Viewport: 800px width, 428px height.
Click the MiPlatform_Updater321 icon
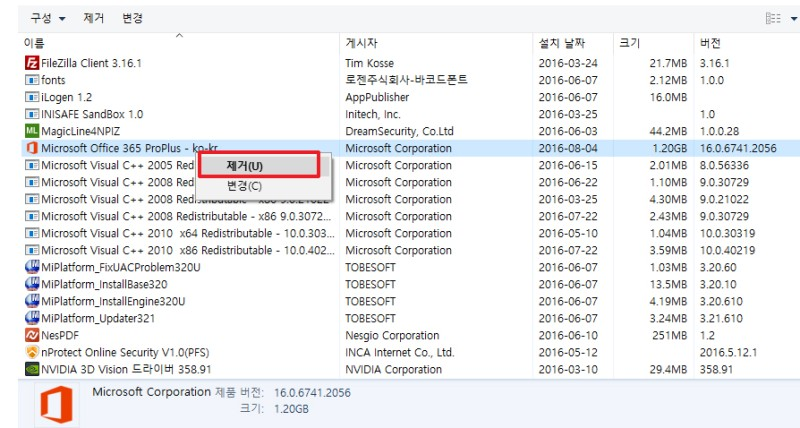click(32, 318)
